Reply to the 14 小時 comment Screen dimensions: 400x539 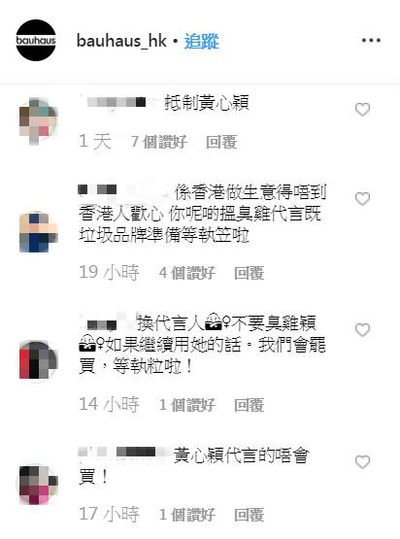pos(249,405)
